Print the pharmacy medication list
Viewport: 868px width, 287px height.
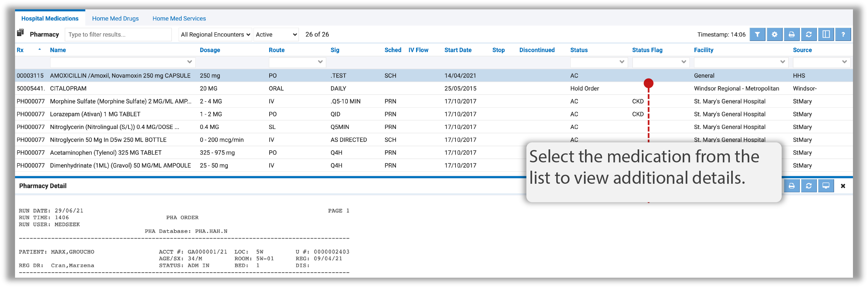point(791,34)
